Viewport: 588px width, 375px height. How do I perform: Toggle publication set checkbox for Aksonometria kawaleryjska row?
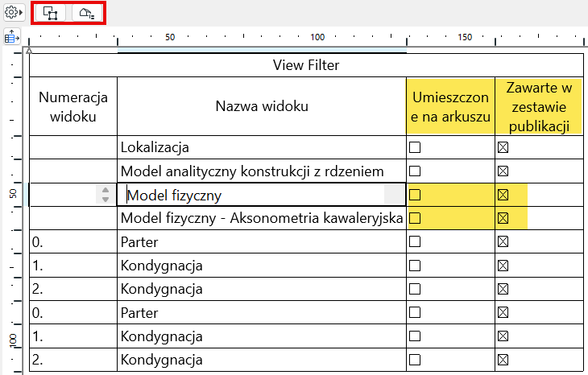tap(503, 218)
